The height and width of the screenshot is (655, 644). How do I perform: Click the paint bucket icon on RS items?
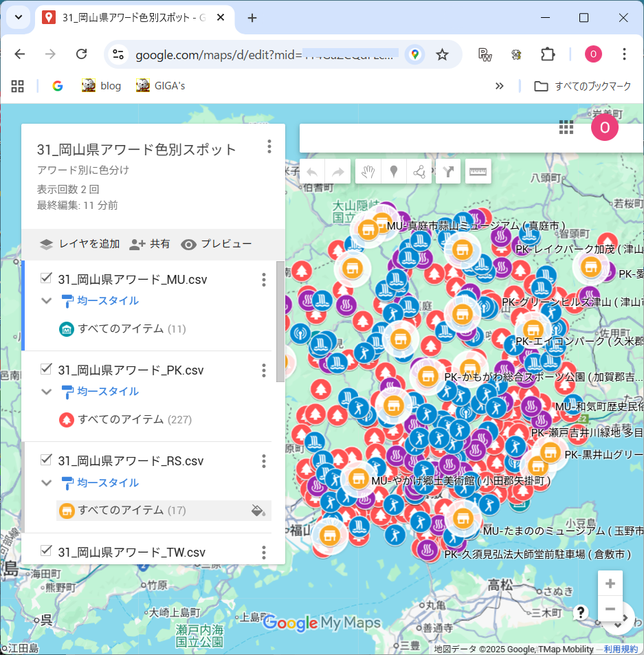tap(258, 510)
